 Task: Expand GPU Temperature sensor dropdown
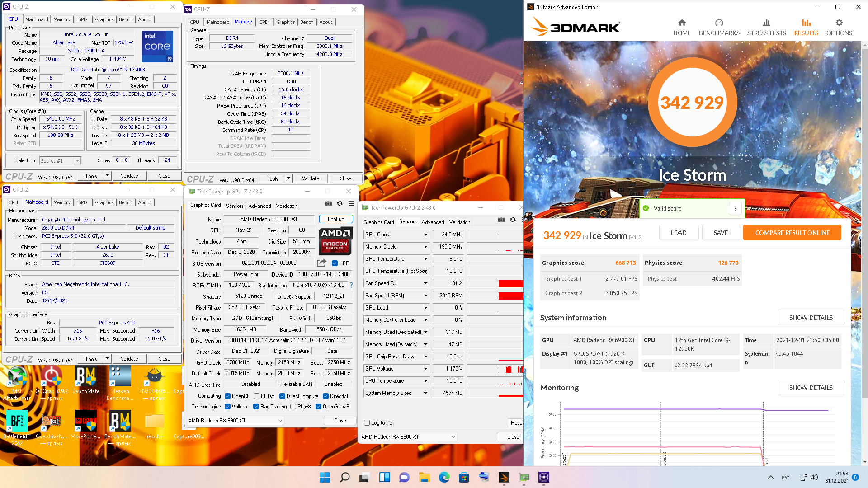point(425,259)
